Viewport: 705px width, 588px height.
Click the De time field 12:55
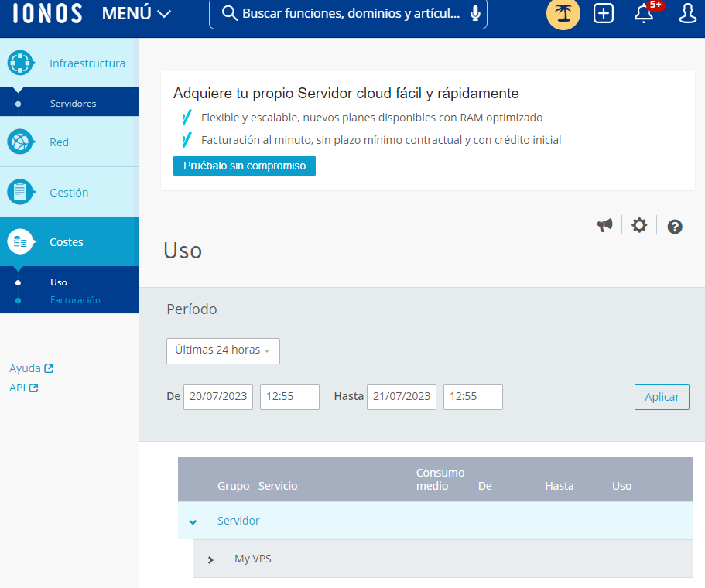(x=289, y=396)
